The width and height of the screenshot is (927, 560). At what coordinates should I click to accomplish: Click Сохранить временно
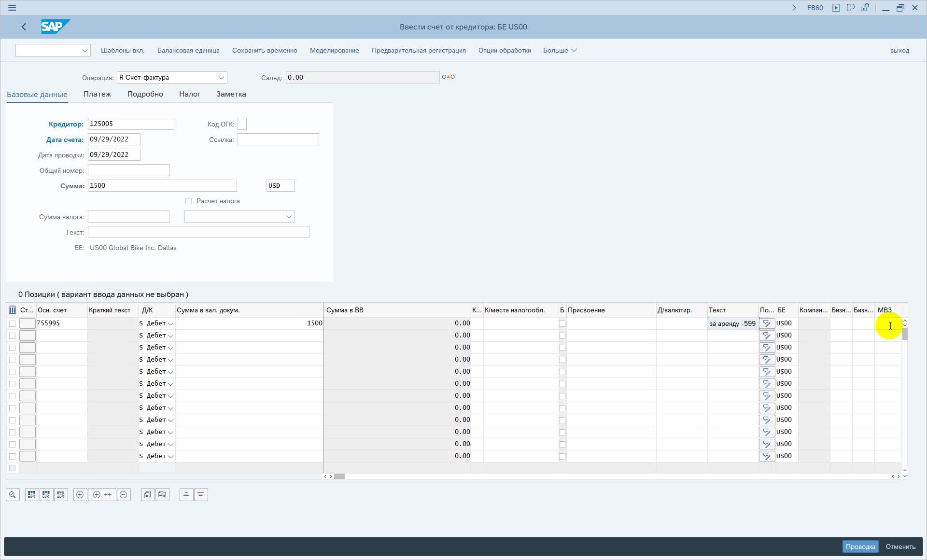[265, 50]
